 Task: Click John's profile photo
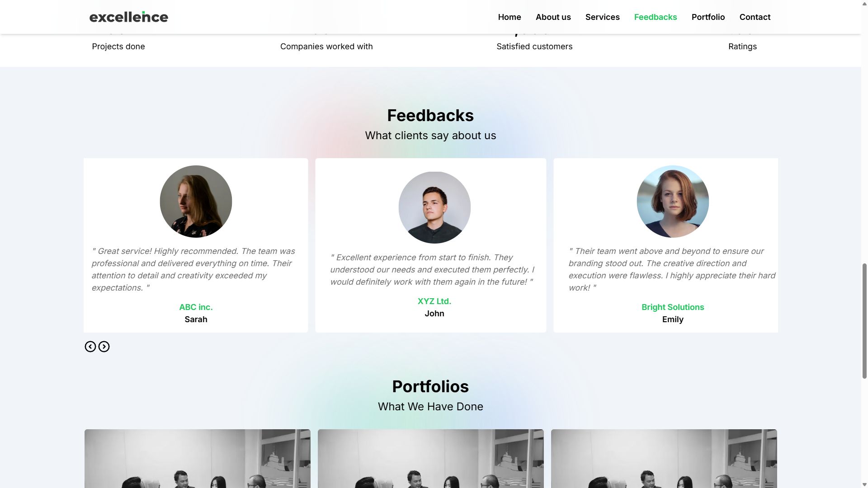click(434, 207)
